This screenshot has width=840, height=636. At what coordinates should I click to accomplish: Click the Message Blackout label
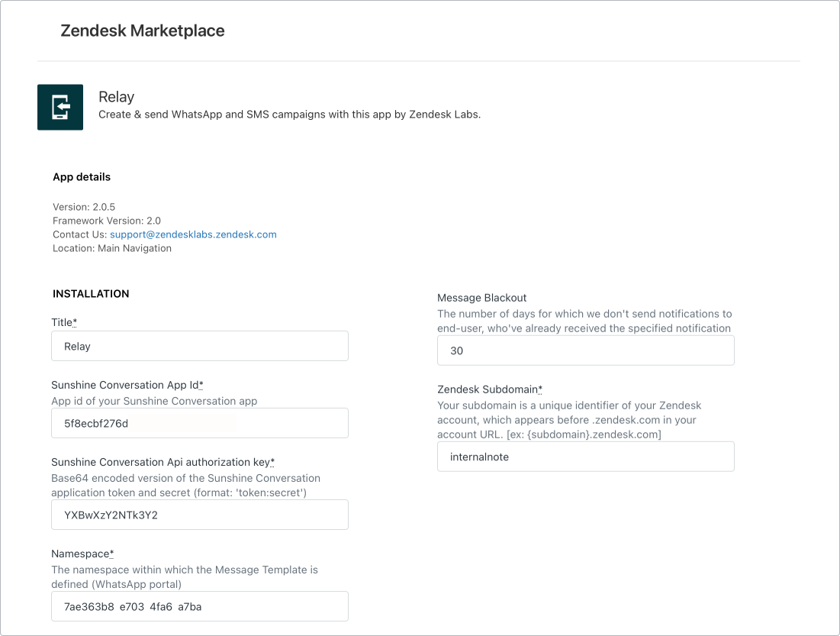click(482, 298)
